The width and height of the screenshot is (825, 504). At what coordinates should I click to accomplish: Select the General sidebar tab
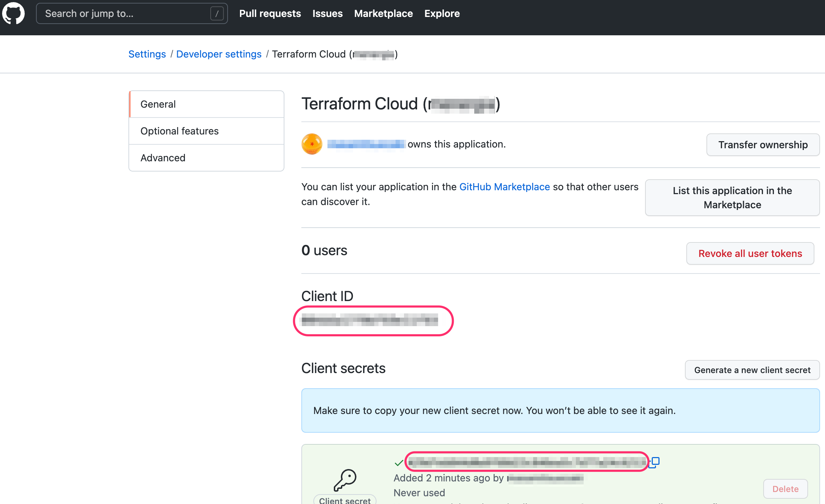click(206, 104)
